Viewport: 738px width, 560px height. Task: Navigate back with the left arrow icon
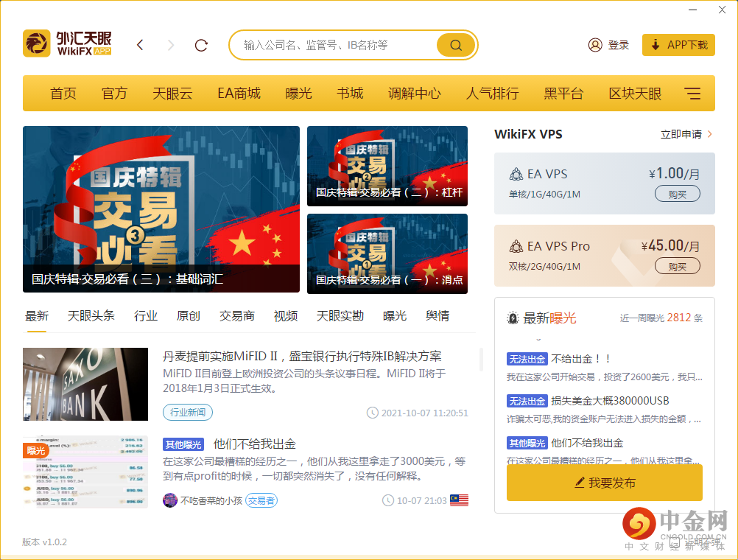click(139, 44)
